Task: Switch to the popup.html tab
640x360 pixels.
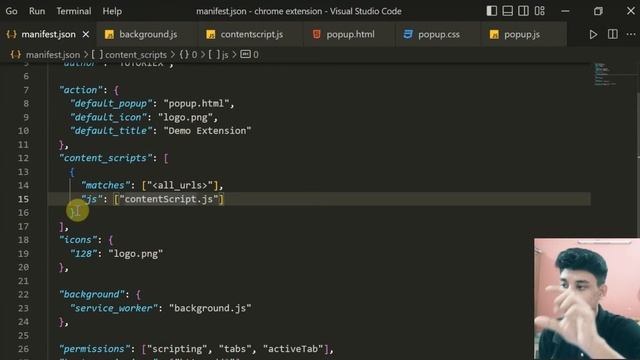Action: click(x=350, y=34)
